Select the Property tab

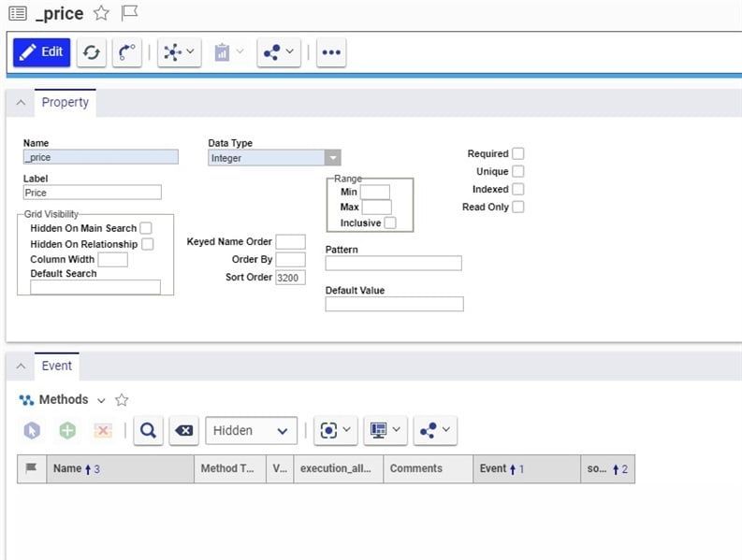click(x=65, y=102)
